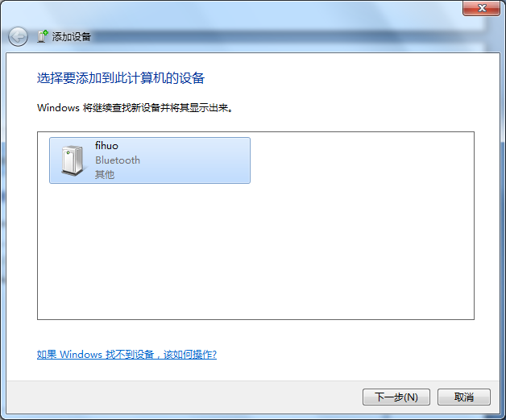Select the fihuo Bluetooth device entry

point(150,160)
